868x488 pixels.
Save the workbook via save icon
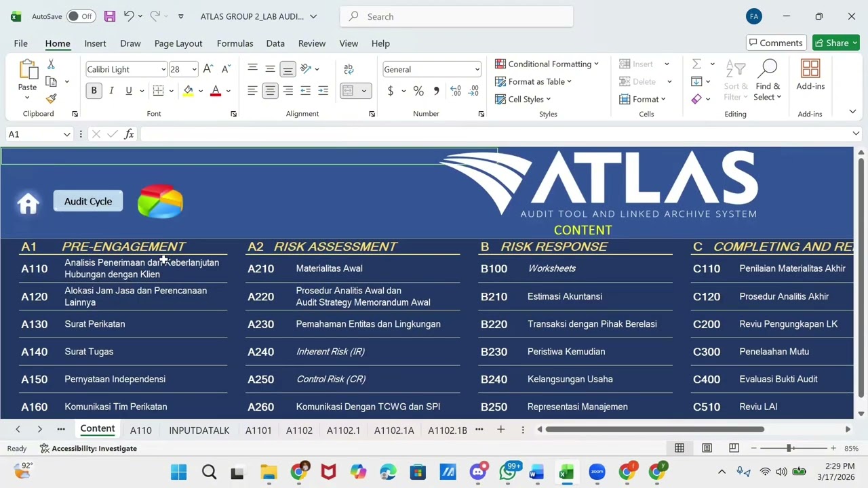tap(109, 16)
